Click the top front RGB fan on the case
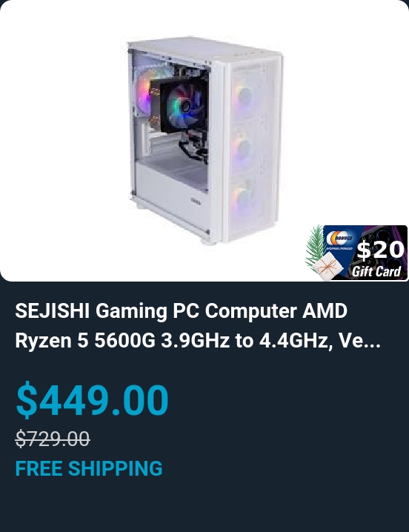This screenshot has height=532, width=409. (243, 97)
